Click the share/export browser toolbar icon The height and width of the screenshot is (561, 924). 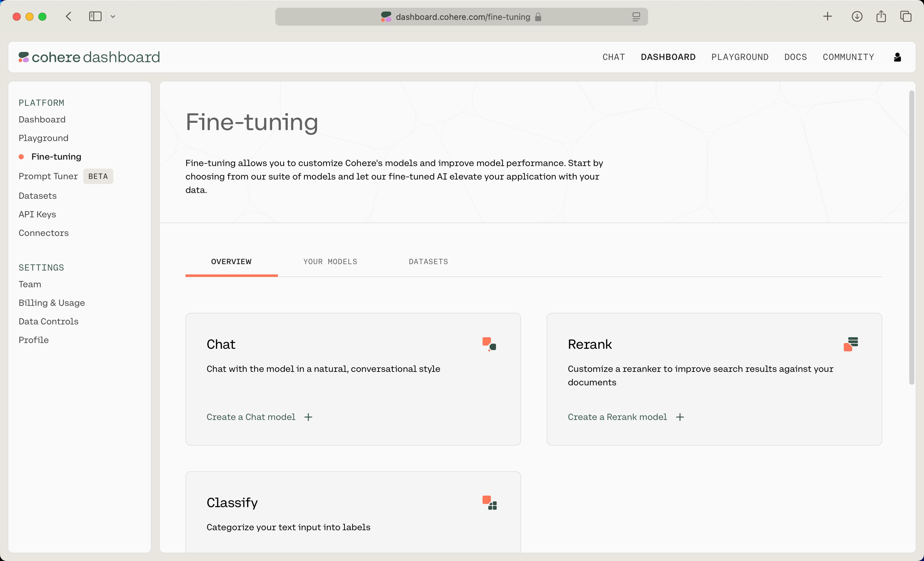click(x=882, y=16)
